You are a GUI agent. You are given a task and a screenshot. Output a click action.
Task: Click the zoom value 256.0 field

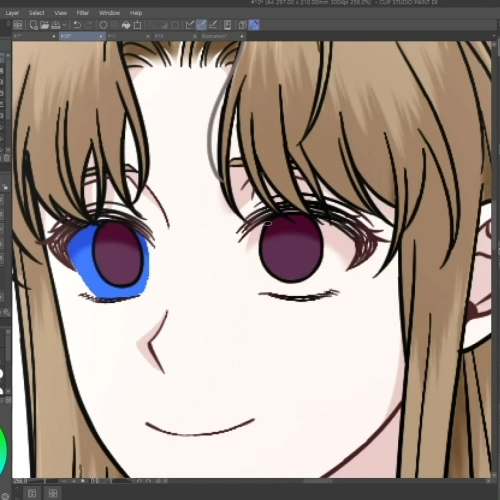point(21,481)
